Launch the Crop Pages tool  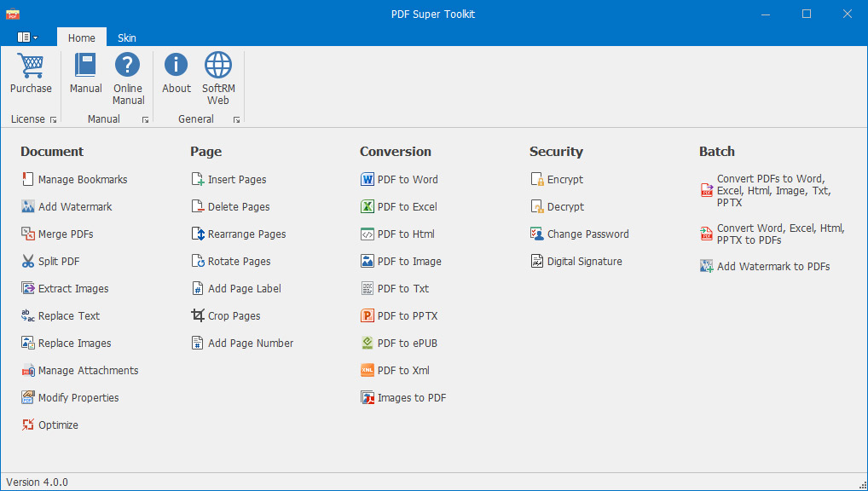click(231, 315)
